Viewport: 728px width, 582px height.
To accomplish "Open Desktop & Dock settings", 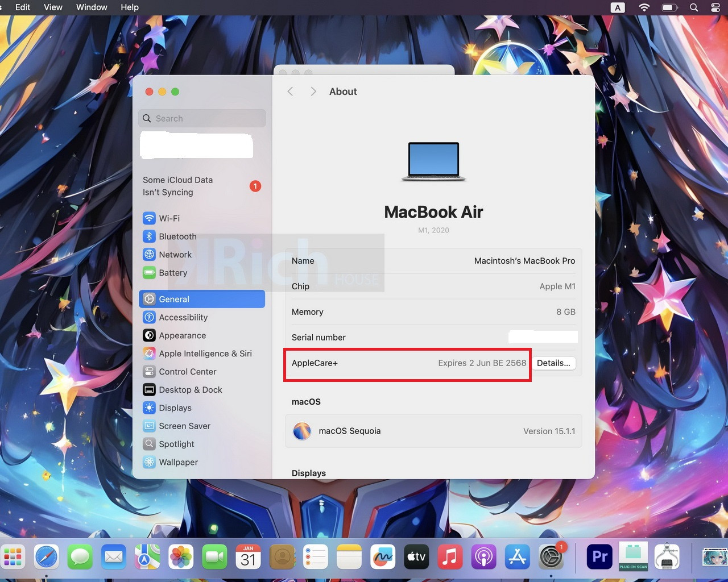I will 202,390.
